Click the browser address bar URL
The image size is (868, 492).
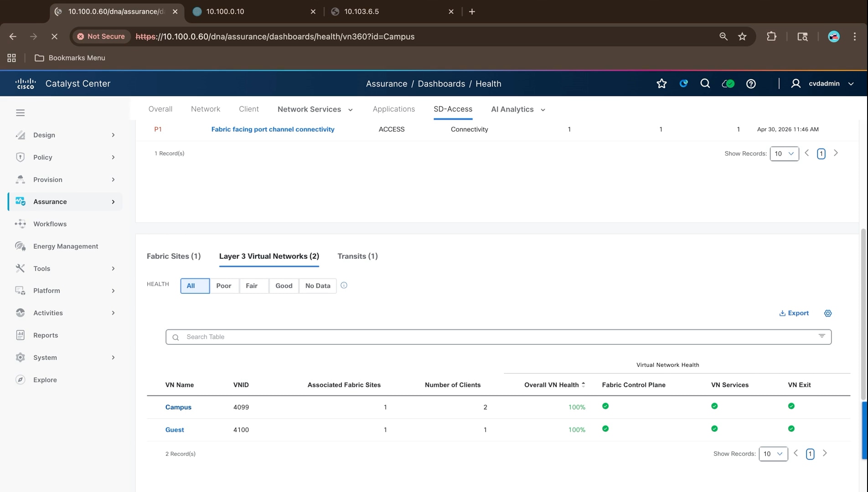275,36
